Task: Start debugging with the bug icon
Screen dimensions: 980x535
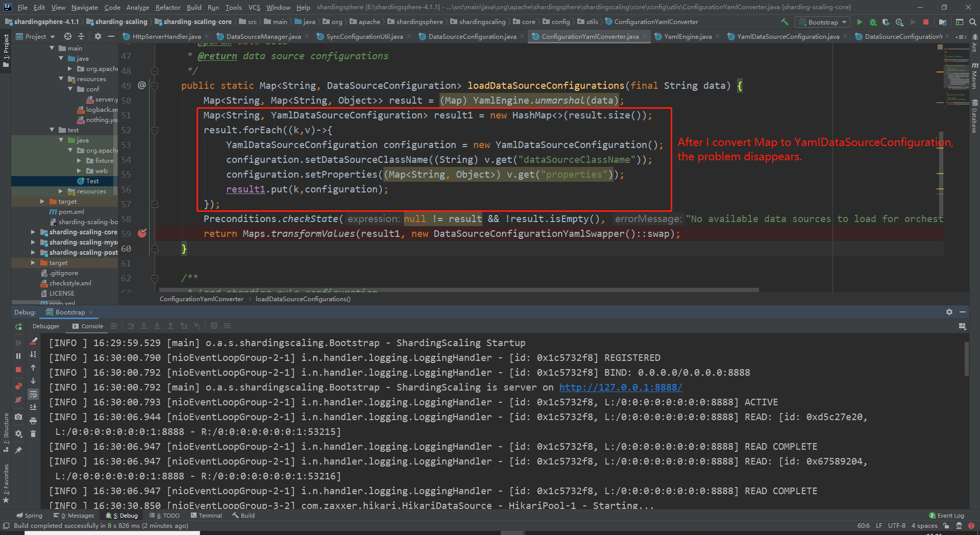Action: coord(873,22)
